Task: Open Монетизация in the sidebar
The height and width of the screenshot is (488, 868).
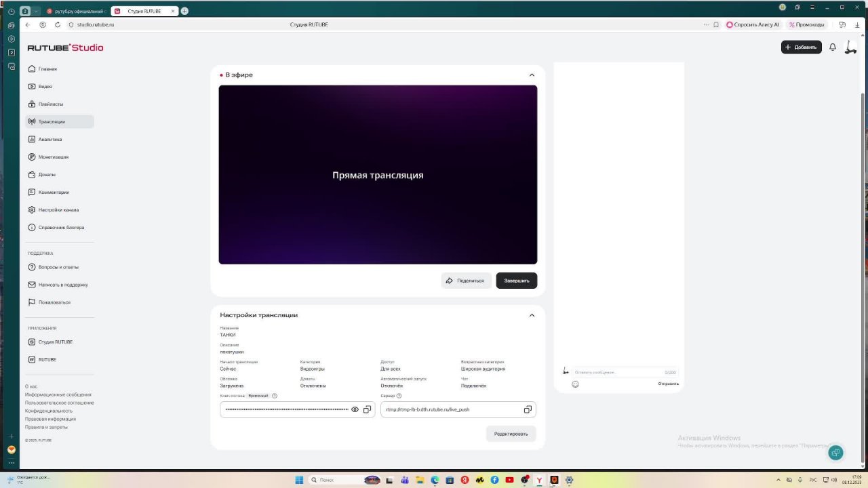Action: [x=60, y=157]
